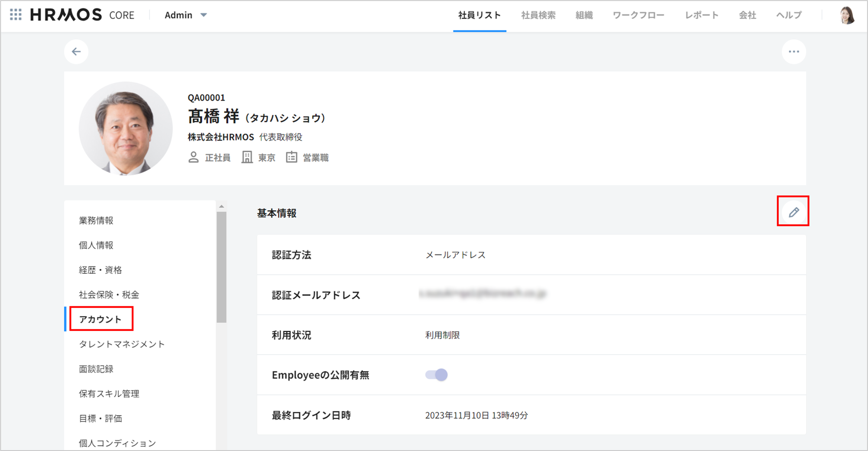Click the HRMOS CORE logo

82,15
